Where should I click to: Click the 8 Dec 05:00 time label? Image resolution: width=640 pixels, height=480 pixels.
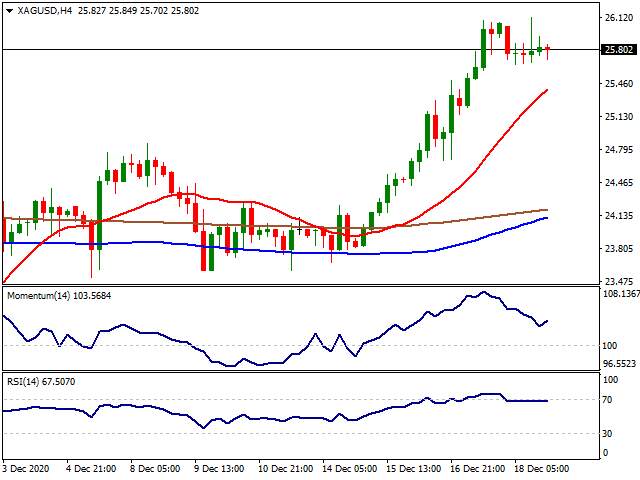point(155,469)
